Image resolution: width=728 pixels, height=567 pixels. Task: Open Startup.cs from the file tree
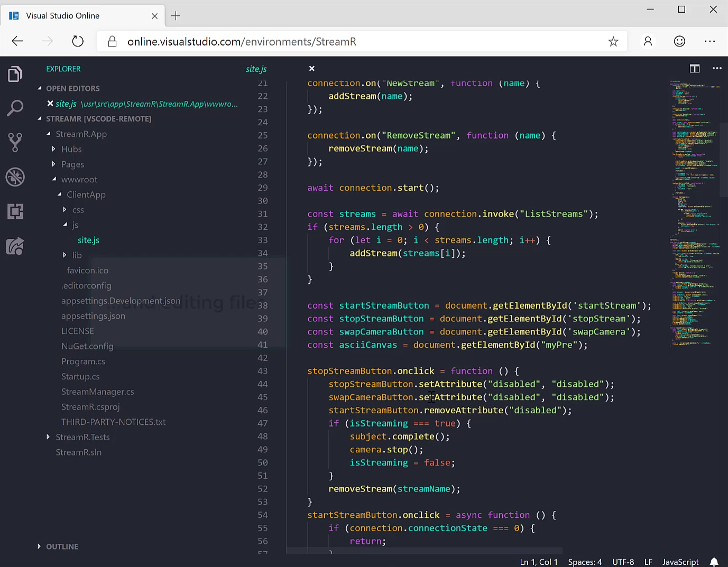point(80,376)
